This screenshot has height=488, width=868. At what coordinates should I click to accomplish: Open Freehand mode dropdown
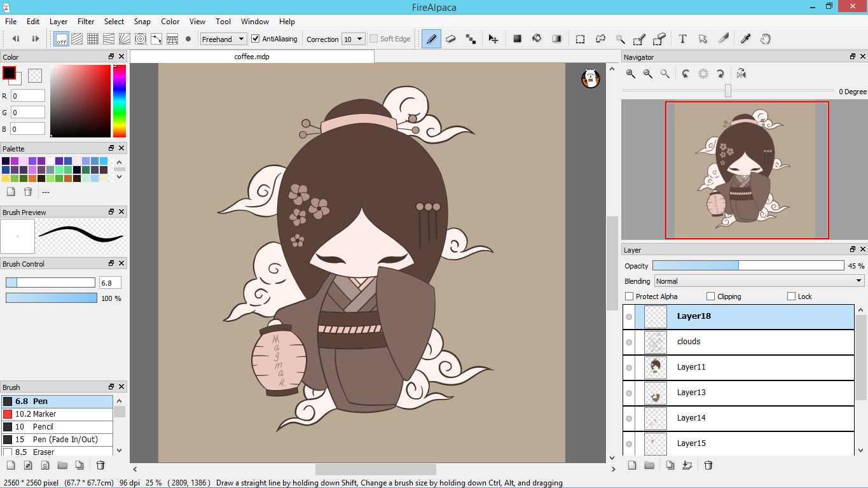(x=223, y=39)
